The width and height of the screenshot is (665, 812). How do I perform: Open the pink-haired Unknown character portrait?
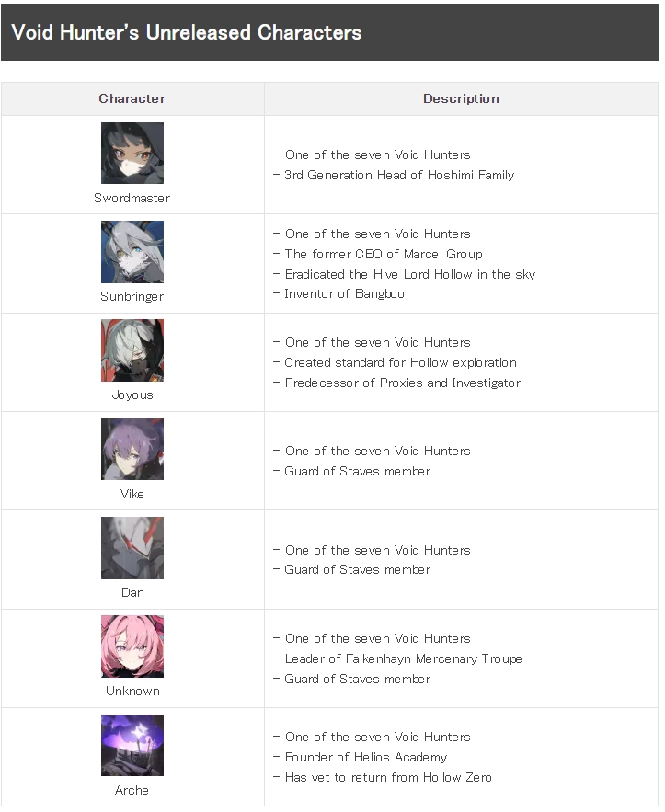132,646
